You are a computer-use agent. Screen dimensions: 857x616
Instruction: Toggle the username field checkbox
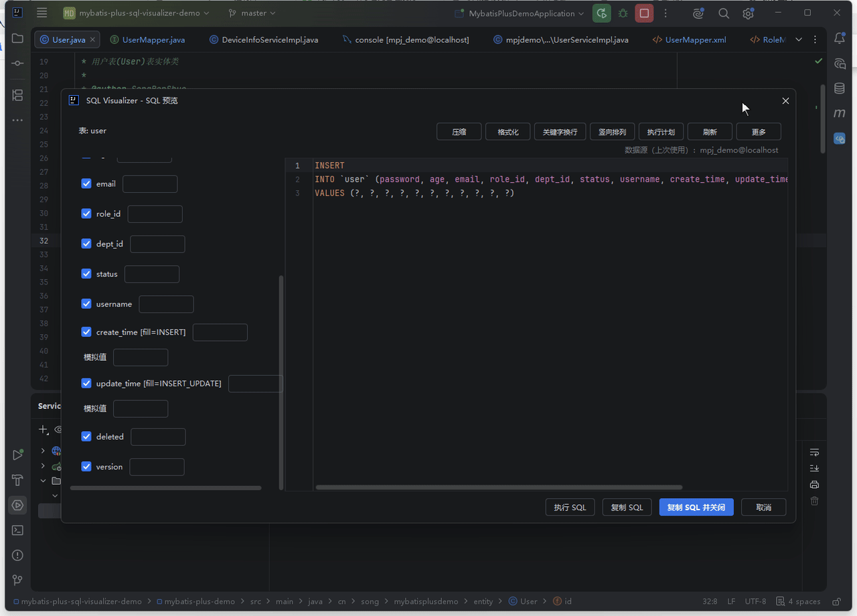[x=86, y=303]
